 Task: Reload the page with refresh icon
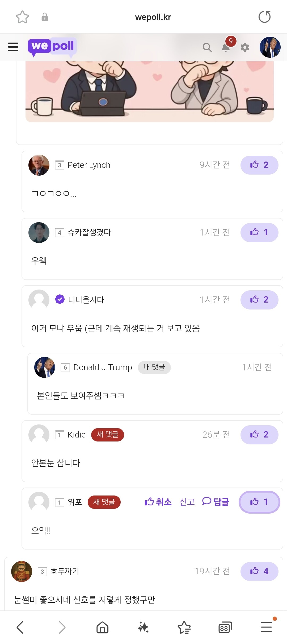[x=264, y=17]
